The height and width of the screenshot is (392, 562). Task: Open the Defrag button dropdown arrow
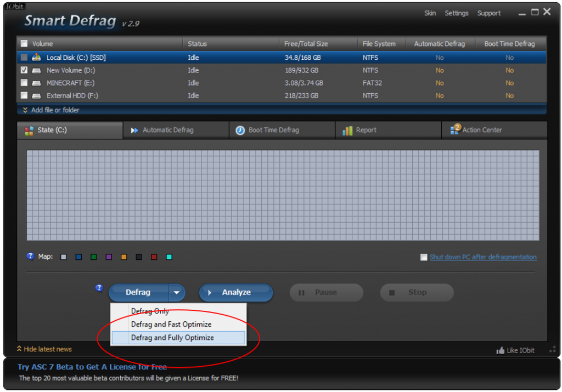(x=177, y=292)
